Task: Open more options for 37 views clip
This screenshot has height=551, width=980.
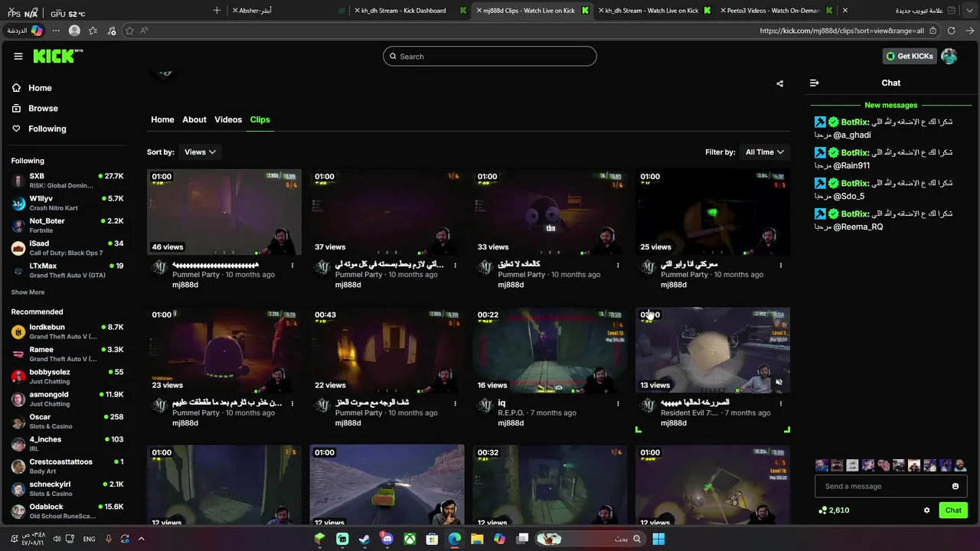Action: pyautogui.click(x=455, y=266)
